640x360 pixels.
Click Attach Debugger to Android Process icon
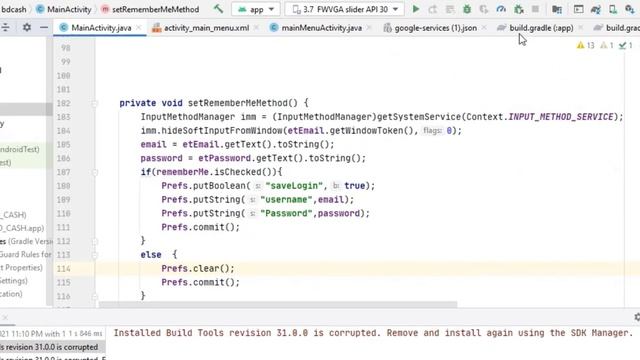click(519, 9)
